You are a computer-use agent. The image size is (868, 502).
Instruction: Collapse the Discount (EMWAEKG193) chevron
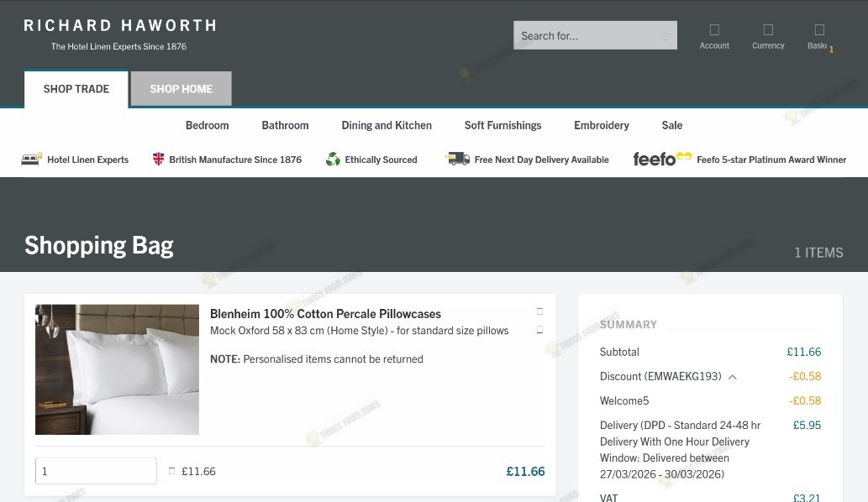(733, 377)
